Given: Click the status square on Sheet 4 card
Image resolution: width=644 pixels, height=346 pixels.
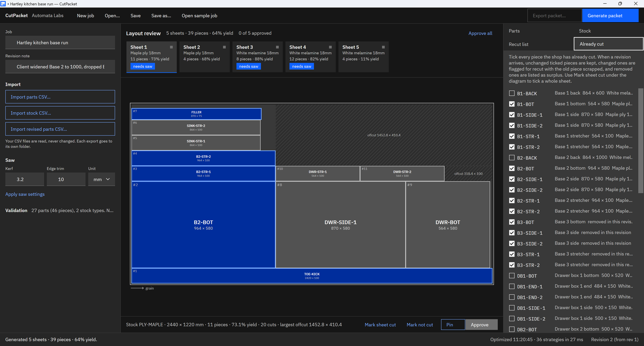Looking at the screenshot, I should tap(330, 47).
